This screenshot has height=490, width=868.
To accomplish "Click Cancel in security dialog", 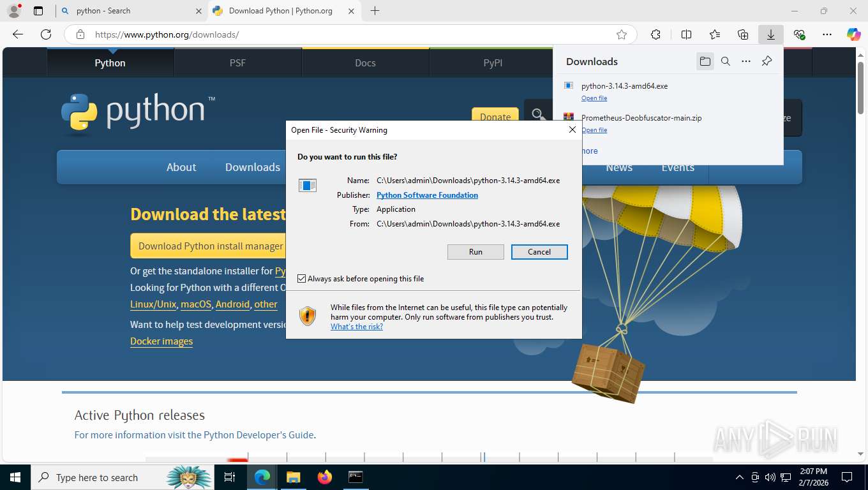I will 539,252.
